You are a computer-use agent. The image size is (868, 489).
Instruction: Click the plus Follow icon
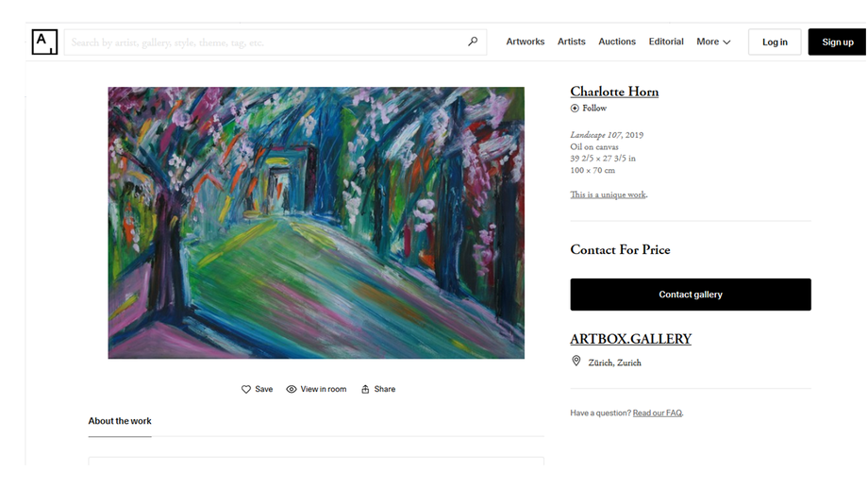tap(575, 108)
